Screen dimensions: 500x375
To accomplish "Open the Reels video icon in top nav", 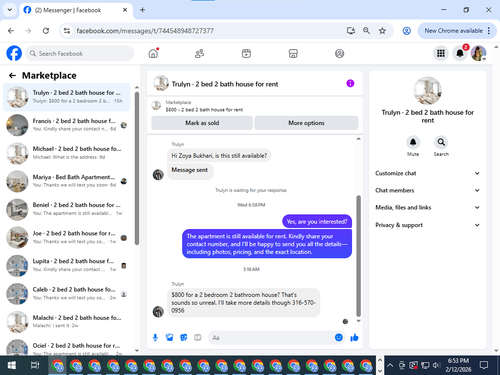I will [246, 53].
